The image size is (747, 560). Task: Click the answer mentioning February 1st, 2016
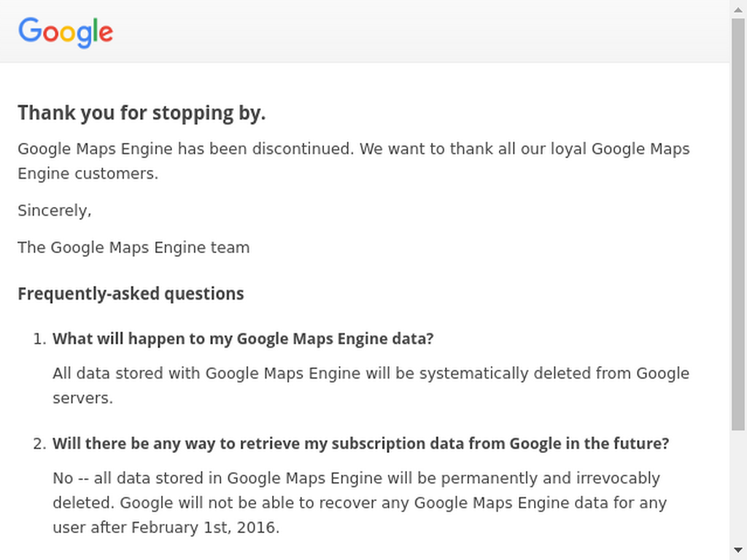tap(360, 503)
